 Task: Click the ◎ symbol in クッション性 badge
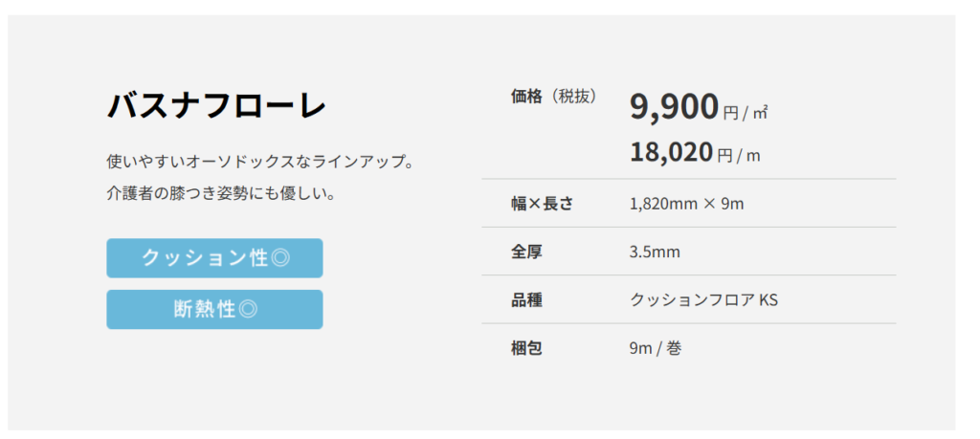(279, 258)
